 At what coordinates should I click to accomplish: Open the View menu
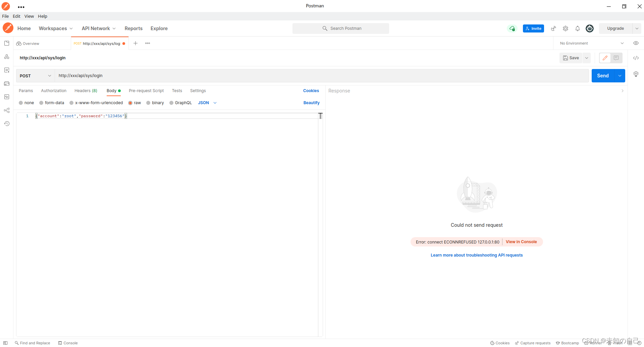pos(29,16)
